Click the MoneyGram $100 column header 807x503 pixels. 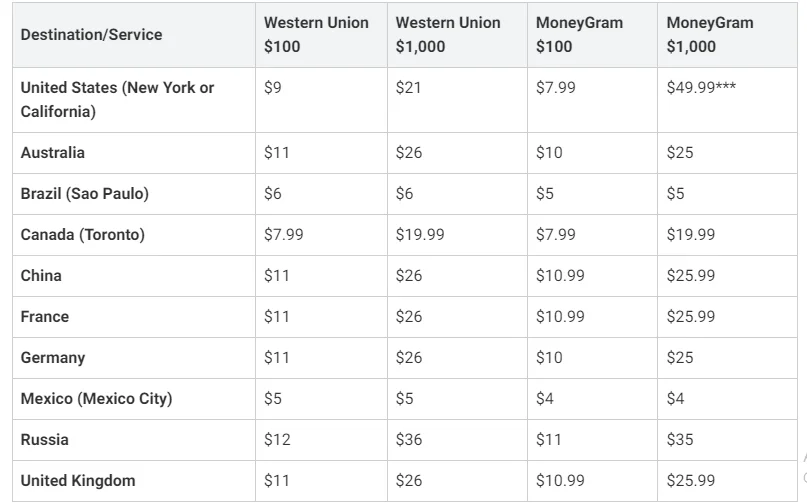click(x=579, y=34)
